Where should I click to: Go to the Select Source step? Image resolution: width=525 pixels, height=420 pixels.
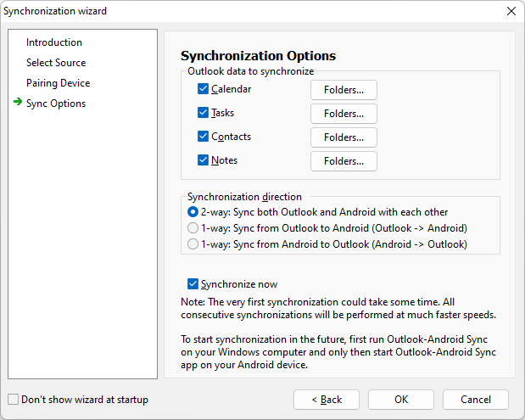(x=56, y=63)
